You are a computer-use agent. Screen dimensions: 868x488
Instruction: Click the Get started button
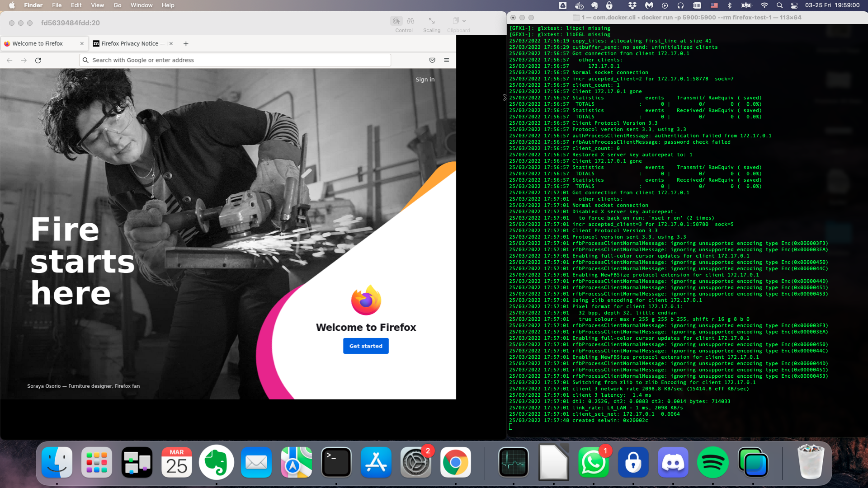click(366, 346)
